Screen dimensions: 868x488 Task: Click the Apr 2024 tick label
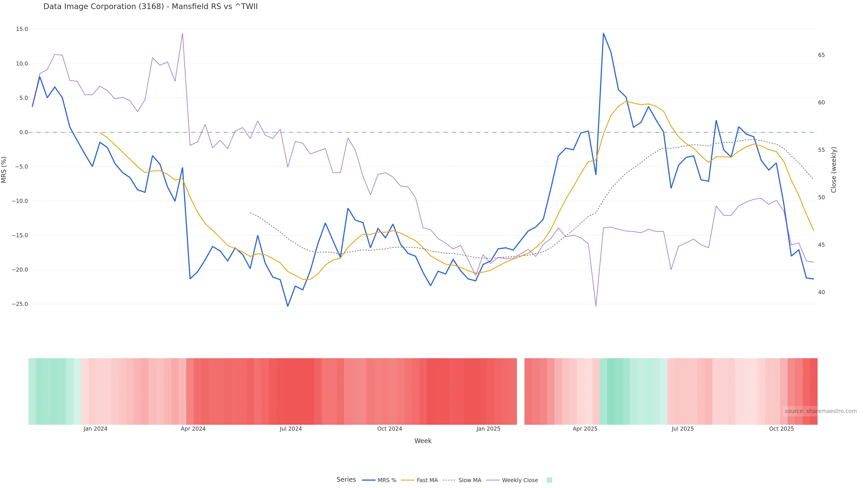(x=193, y=429)
